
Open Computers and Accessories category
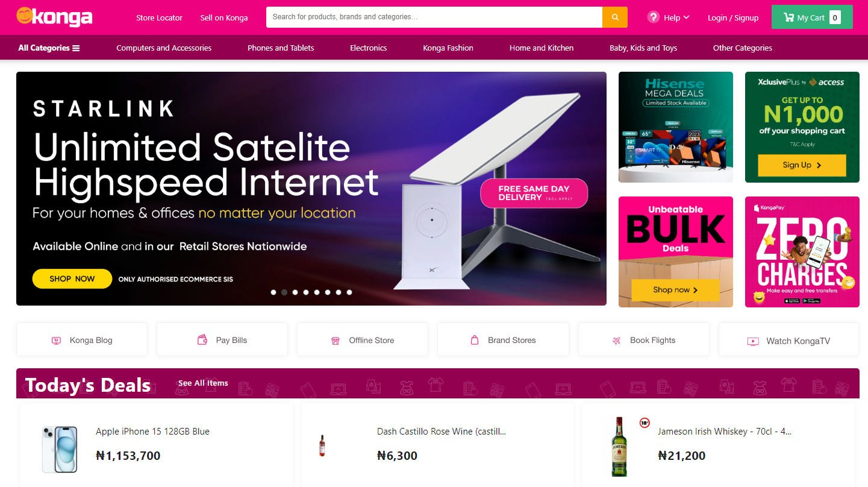click(x=164, y=48)
